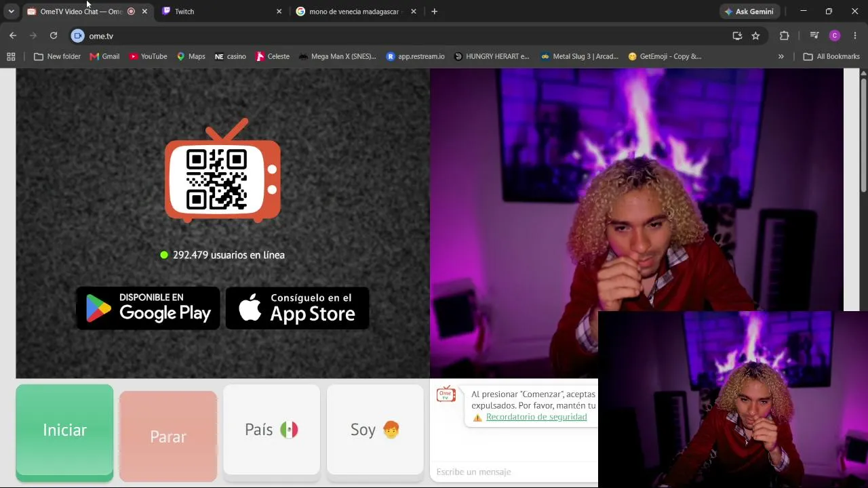The height and width of the screenshot is (488, 868).
Task: Open the Maps bookmark
Action: point(191,56)
